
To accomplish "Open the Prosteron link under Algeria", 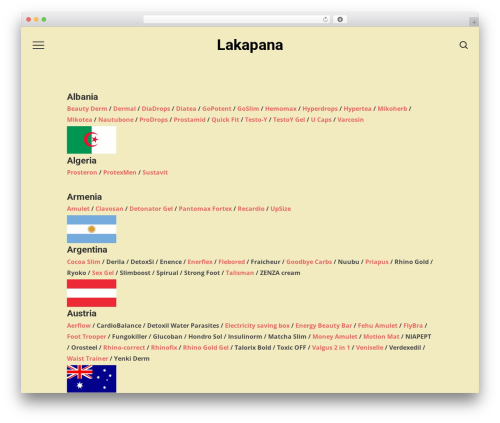I will (82, 172).
